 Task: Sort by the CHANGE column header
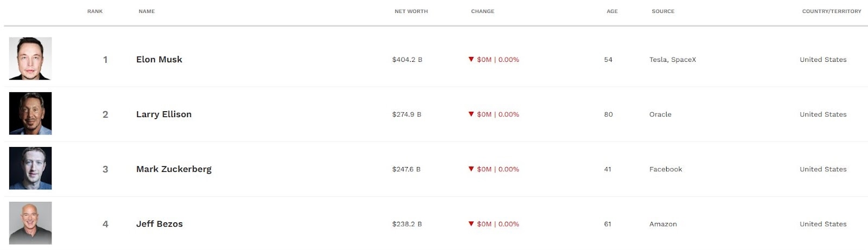pos(483,11)
